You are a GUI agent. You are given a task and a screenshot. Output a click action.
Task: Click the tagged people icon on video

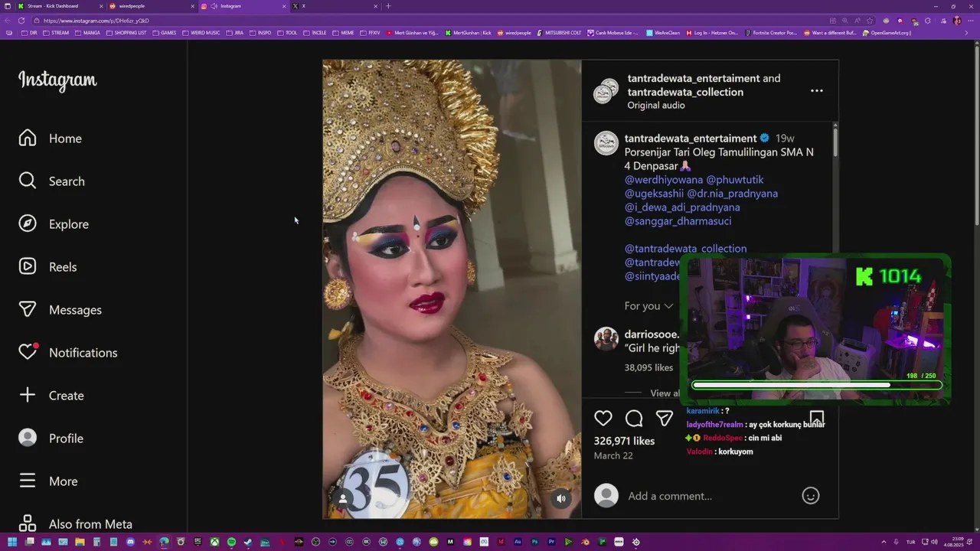point(343,498)
